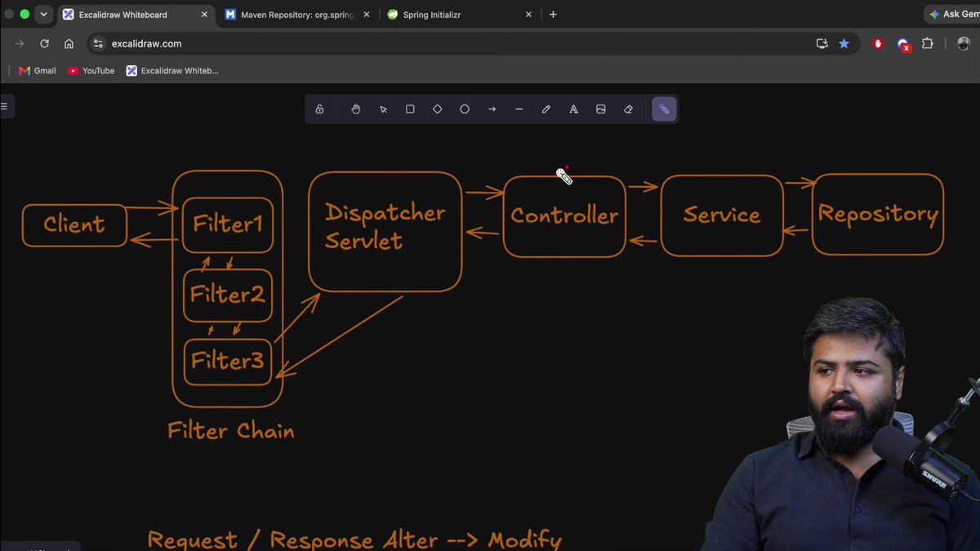Go to browser home page
The image size is (980, 551).
click(x=69, y=44)
